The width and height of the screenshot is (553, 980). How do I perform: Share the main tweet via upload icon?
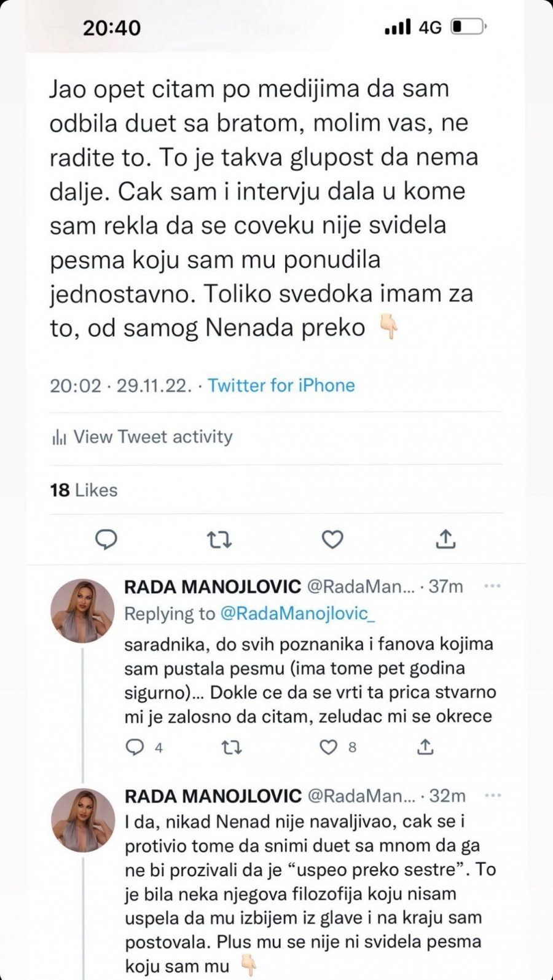click(x=446, y=539)
